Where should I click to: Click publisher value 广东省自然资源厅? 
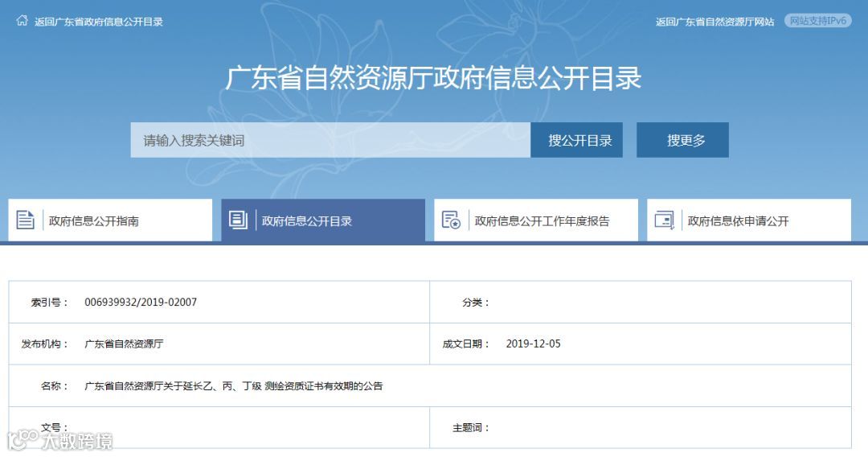tap(124, 344)
